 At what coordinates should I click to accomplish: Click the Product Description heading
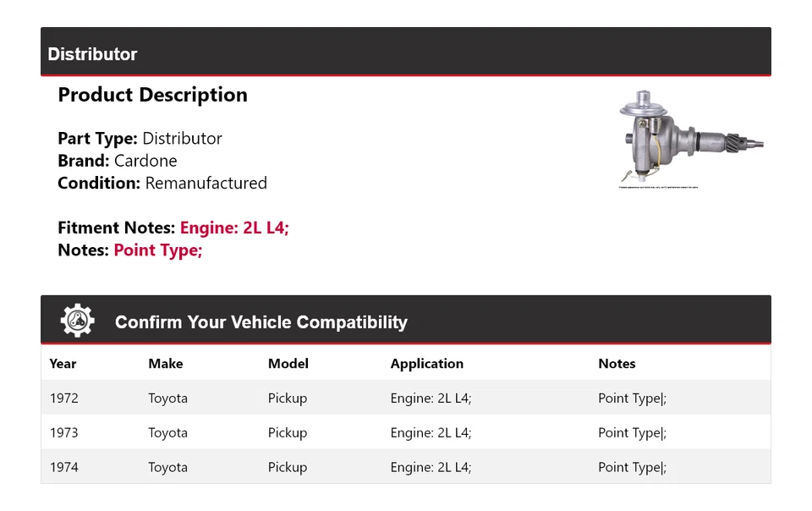pyautogui.click(x=152, y=95)
